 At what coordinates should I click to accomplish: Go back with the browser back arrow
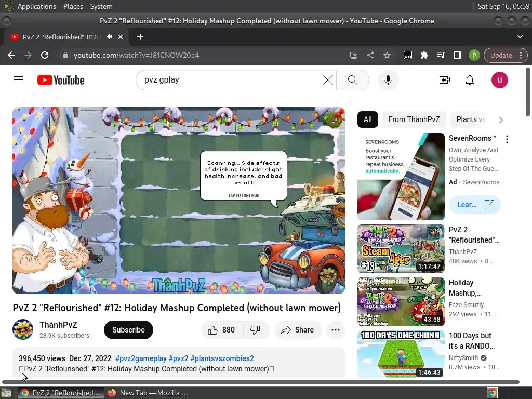tap(11, 55)
